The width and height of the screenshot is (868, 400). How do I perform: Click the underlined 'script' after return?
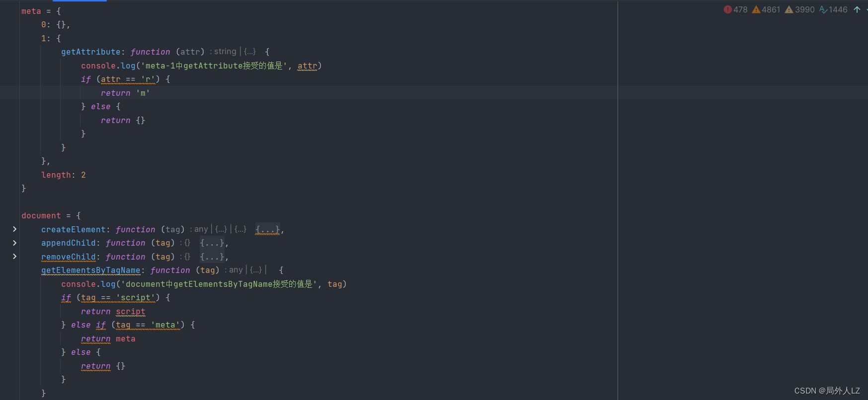[131, 311]
